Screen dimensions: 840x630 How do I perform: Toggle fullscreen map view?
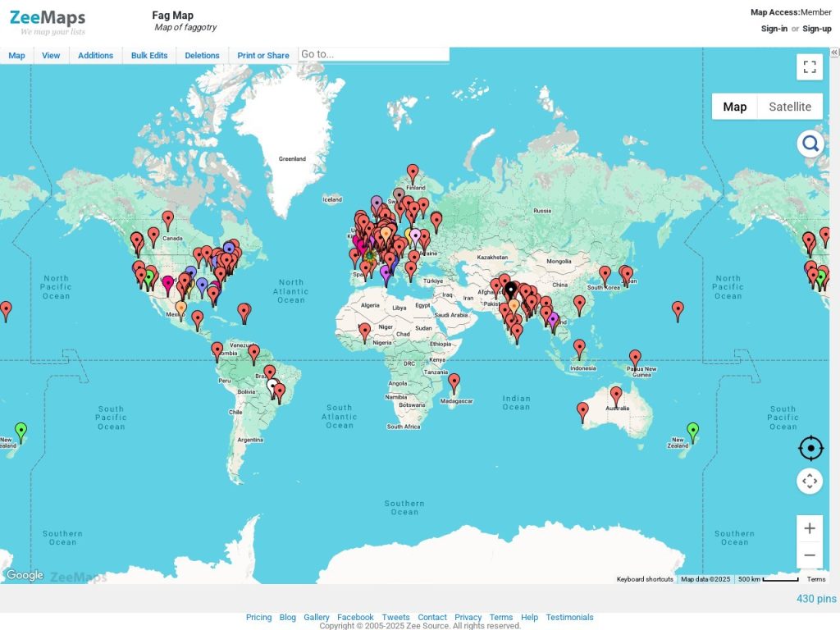coord(809,67)
